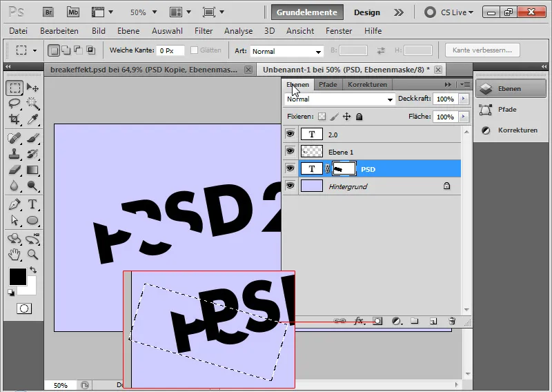Select the Clone Stamp tool
The height and width of the screenshot is (392, 552).
click(14, 154)
